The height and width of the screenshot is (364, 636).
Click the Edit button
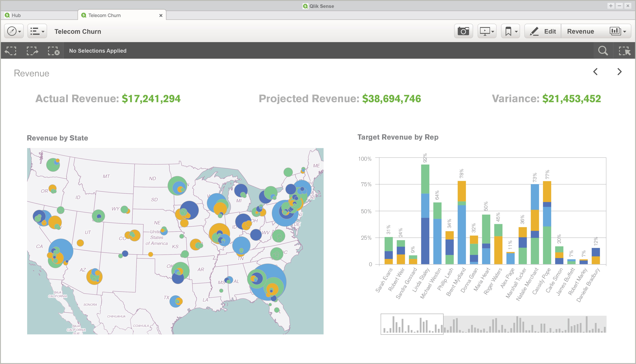point(543,31)
